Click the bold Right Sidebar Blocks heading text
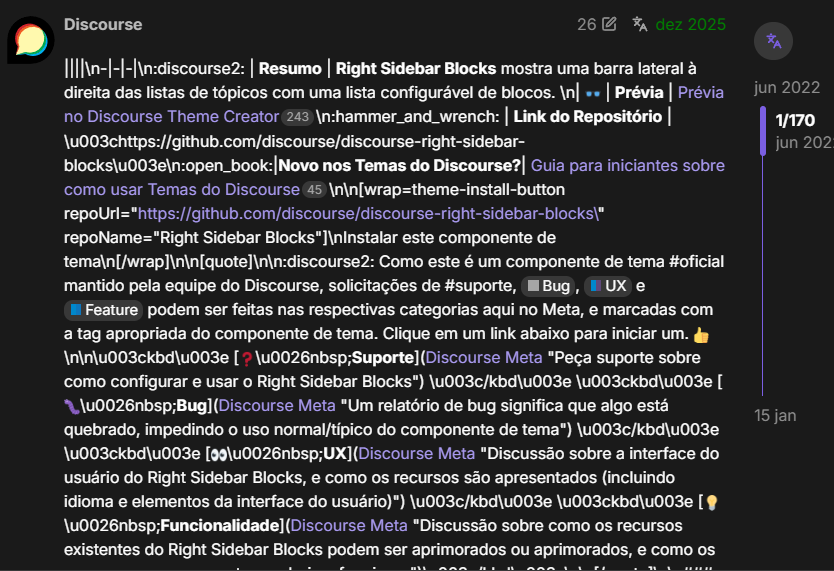The width and height of the screenshot is (834, 571). point(416,69)
